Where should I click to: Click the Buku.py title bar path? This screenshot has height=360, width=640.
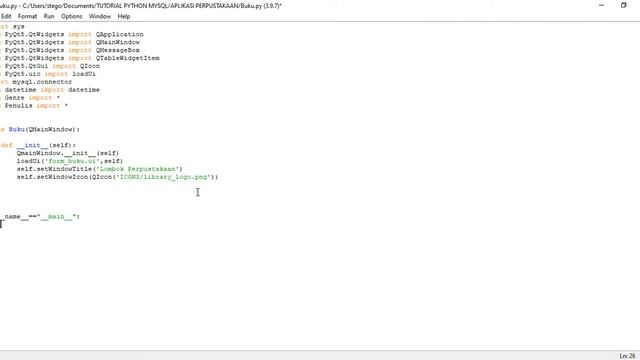tap(141, 6)
